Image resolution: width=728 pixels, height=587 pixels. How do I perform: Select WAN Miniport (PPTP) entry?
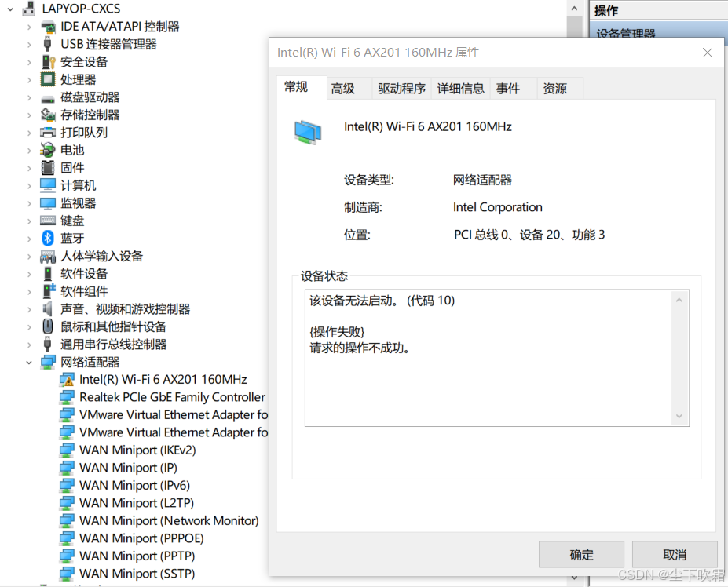pyautogui.click(x=137, y=556)
